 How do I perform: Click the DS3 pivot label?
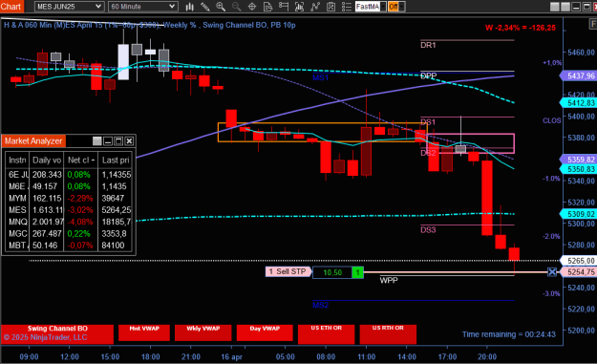tap(428, 229)
